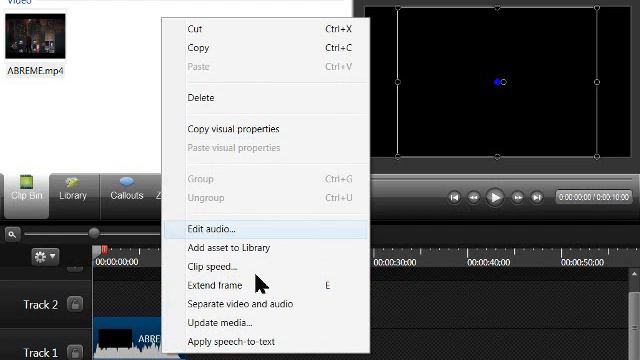Step forward in preview playback

coord(518,198)
